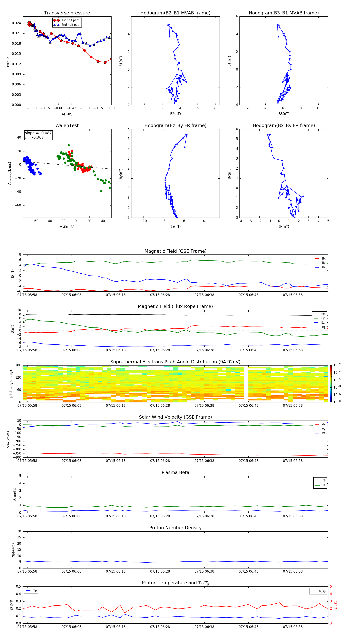Click the 'Pt(nPa)' axis label
The height and width of the screenshot is (644, 351).
pos(8,61)
